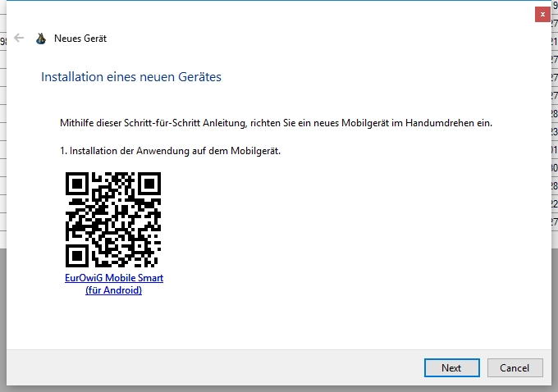Screen dimensions: 558x392
Task: Click the step 1 "Installation der Anwendung" text
Action: 171,151
